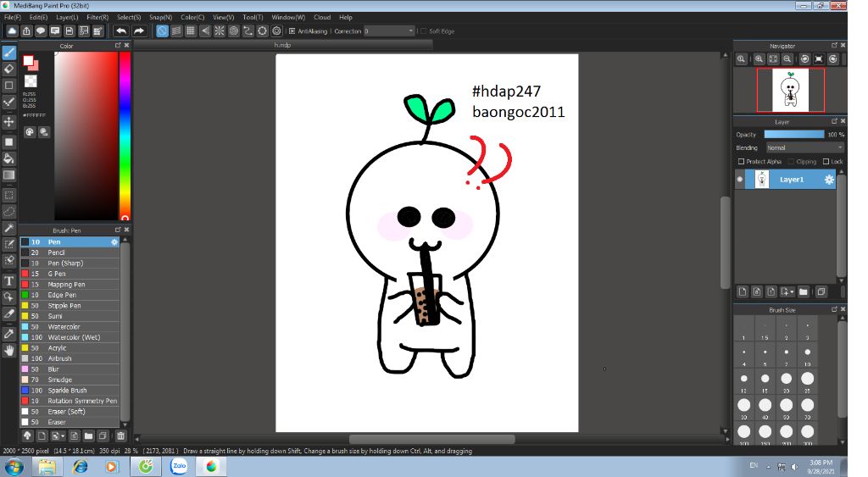868x477 pixels.
Task: Open Layer1 settings gear
Action: point(829,180)
